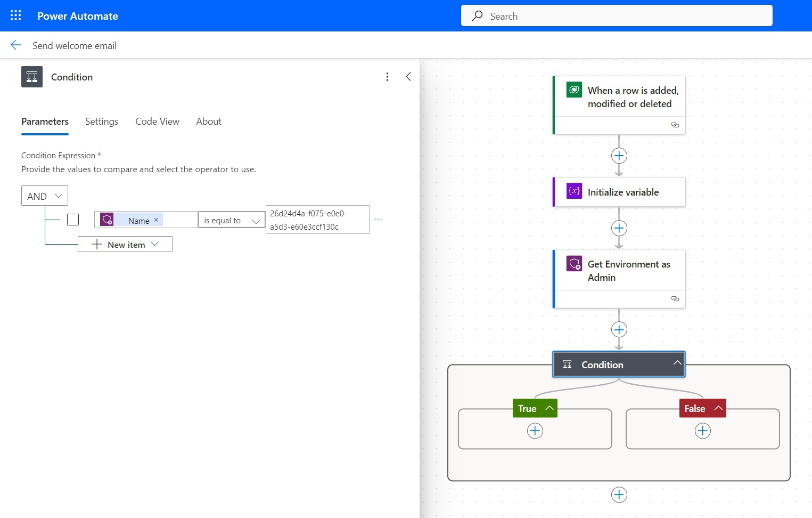Select the Initialize variable action card
The height and width of the screenshot is (518, 812).
coord(619,192)
